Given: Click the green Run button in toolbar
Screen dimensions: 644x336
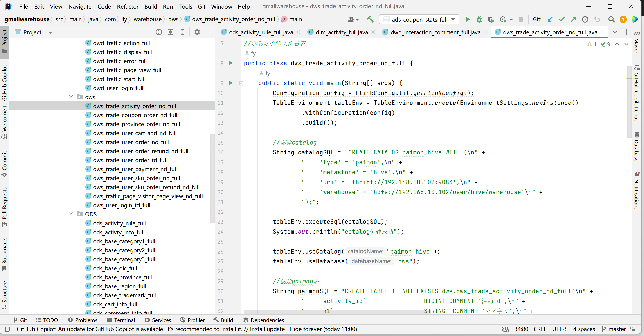Looking at the screenshot, I should click(x=468, y=19).
